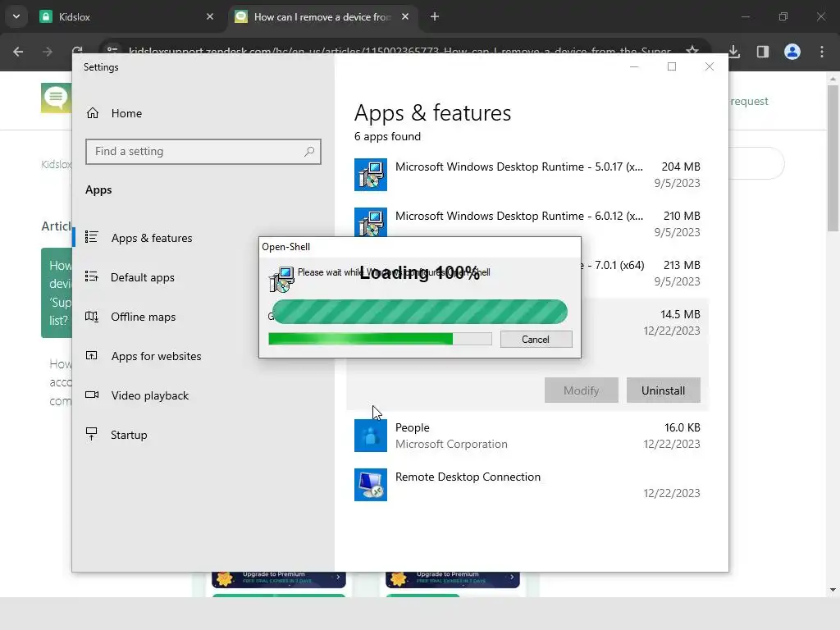Click the Startup sidebar icon
The width and height of the screenshot is (840, 630).
(x=92, y=434)
